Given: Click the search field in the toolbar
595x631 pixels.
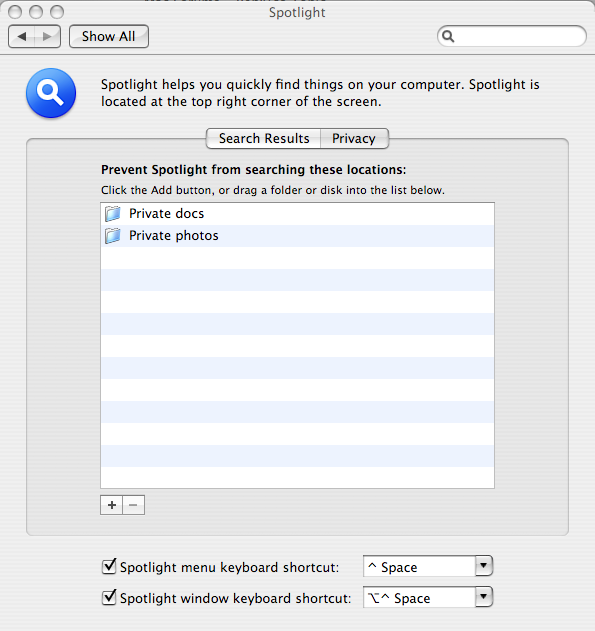Looking at the screenshot, I should 511,36.
